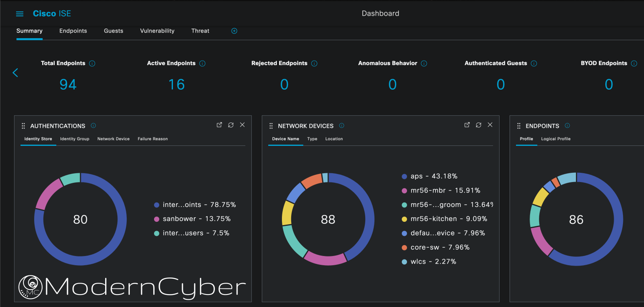Grab the Authentications panel drag handle
The height and width of the screenshot is (307, 644).
pyautogui.click(x=23, y=126)
